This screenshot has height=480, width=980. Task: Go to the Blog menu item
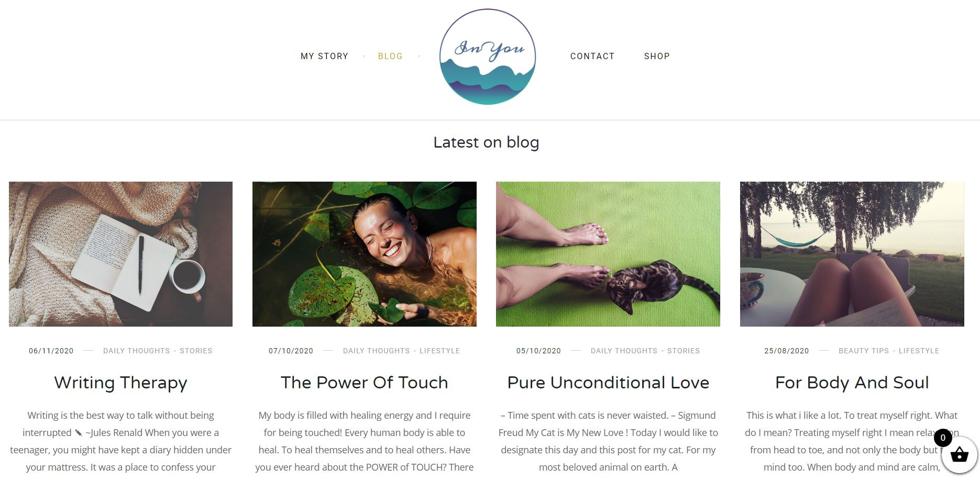(x=390, y=56)
